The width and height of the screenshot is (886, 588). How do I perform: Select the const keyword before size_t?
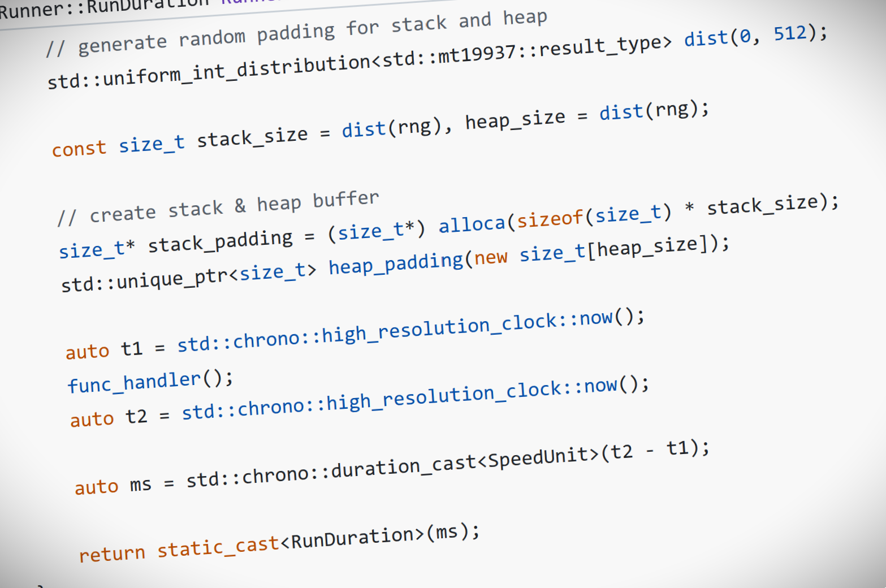click(x=79, y=148)
